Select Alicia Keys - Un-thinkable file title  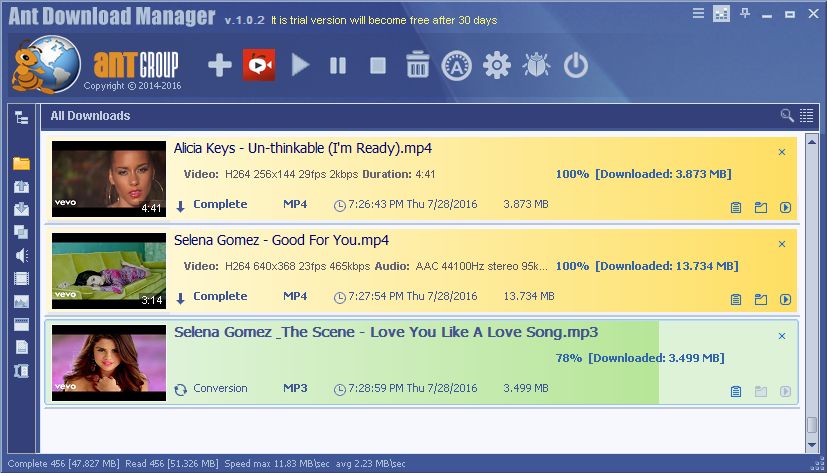(x=303, y=149)
